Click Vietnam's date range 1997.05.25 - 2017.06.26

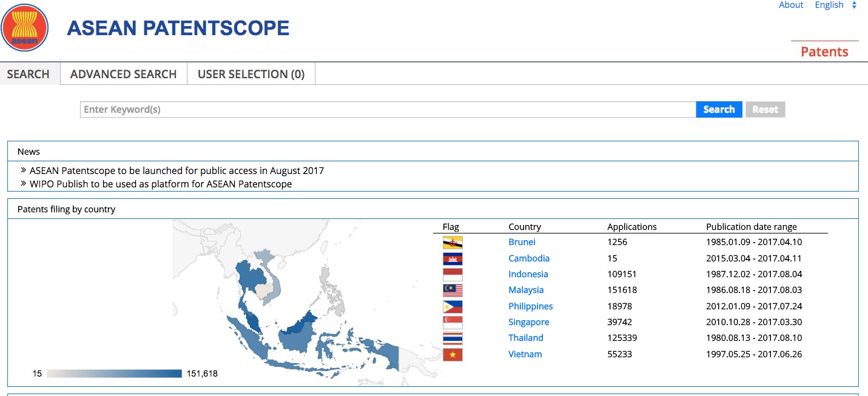(x=754, y=354)
